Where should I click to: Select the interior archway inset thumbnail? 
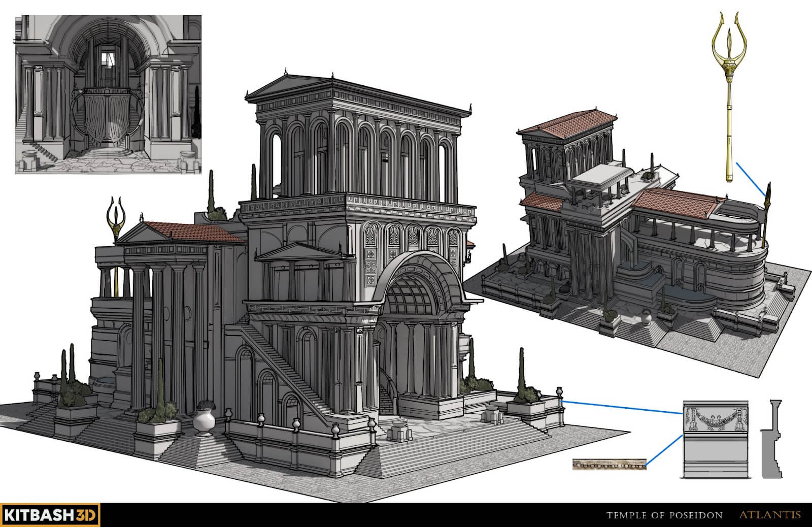108,94
